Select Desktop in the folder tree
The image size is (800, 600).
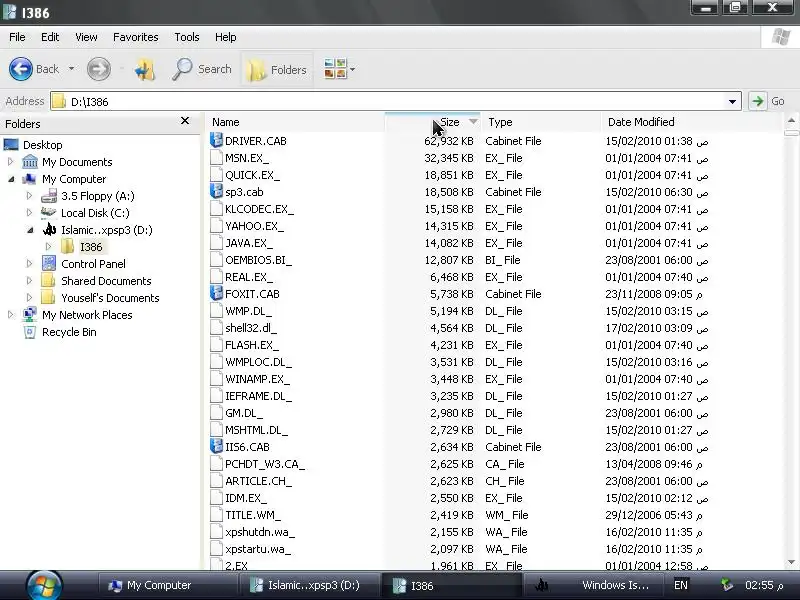pyautogui.click(x=42, y=145)
